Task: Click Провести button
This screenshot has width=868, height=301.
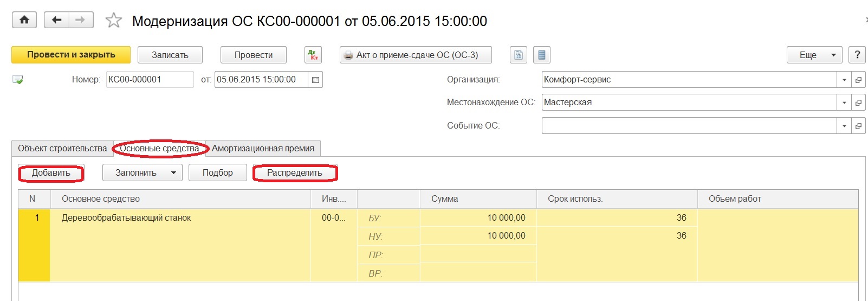Action: (254, 55)
